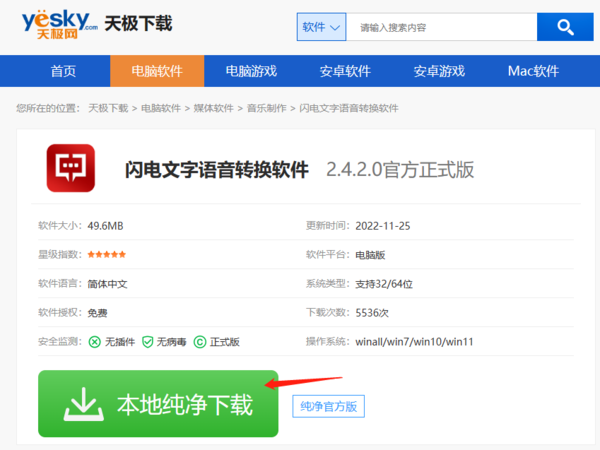Click the magnifier search button
The width and height of the screenshot is (600, 450).
point(565,27)
